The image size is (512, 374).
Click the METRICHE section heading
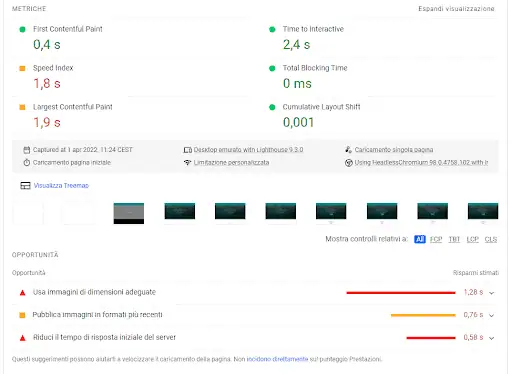pyautogui.click(x=29, y=9)
